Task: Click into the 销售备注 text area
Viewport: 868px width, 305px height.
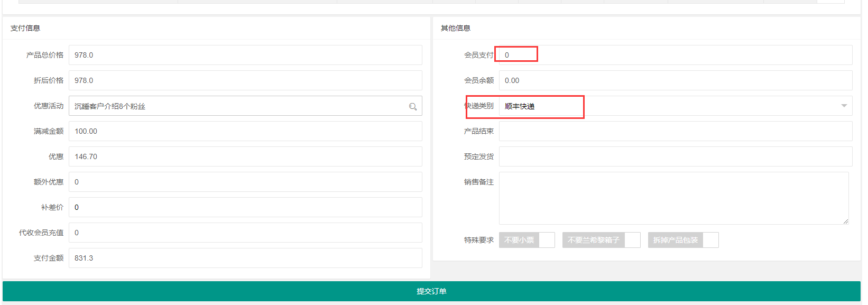Action: point(674,198)
